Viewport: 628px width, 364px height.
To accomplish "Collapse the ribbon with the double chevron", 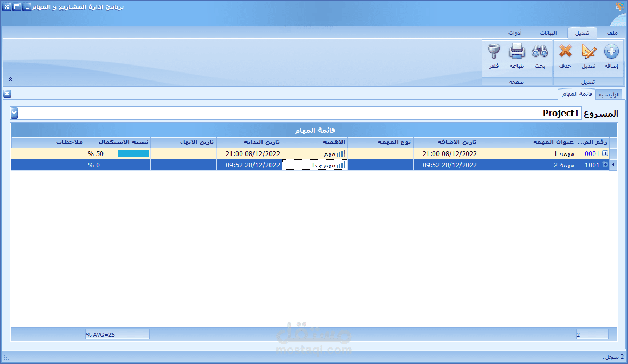I will [x=11, y=79].
